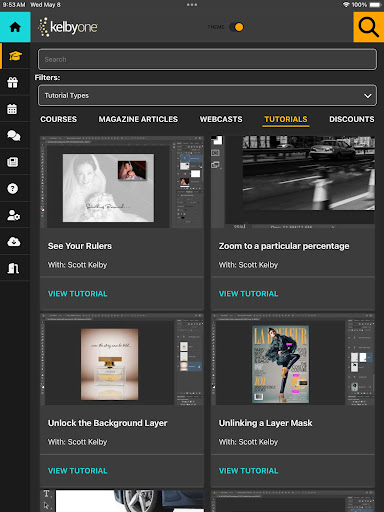Open the gift box icon
The width and height of the screenshot is (384, 512).
13,82
